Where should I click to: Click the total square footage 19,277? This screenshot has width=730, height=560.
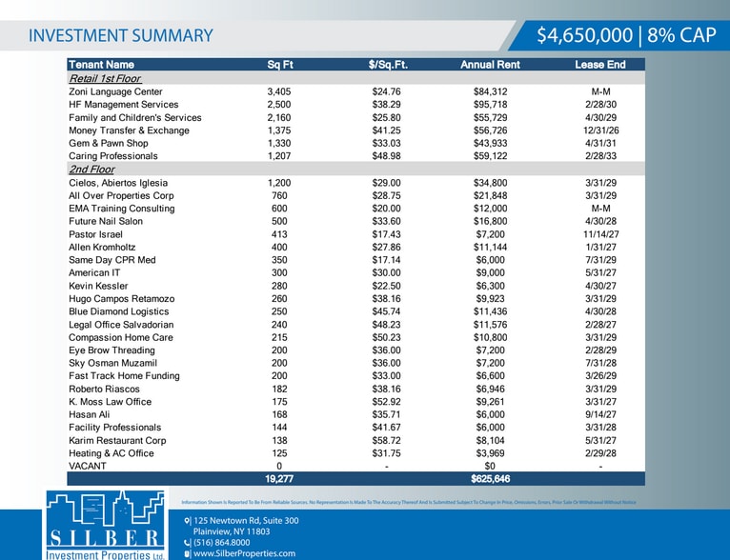click(279, 479)
